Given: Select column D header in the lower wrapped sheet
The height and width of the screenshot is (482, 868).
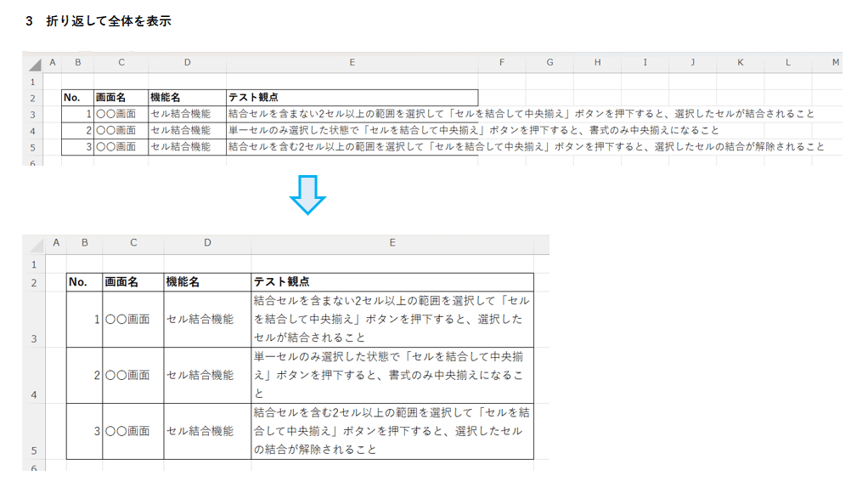Looking at the screenshot, I should point(207,242).
